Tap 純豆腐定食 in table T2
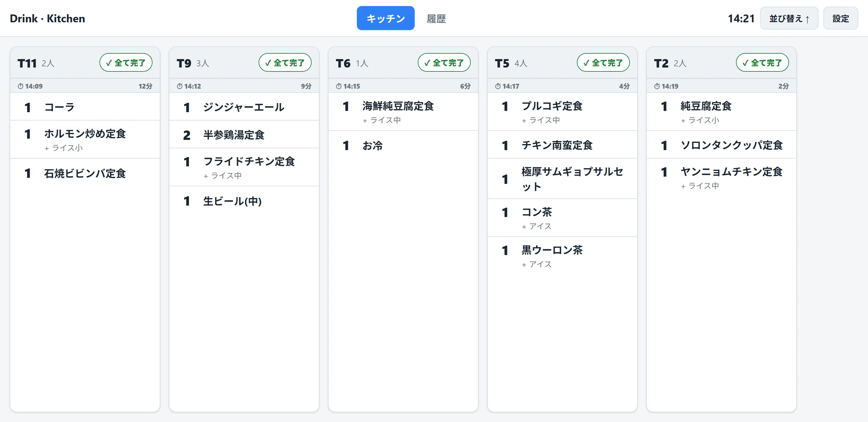The height and width of the screenshot is (422, 868). pos(722,112)
